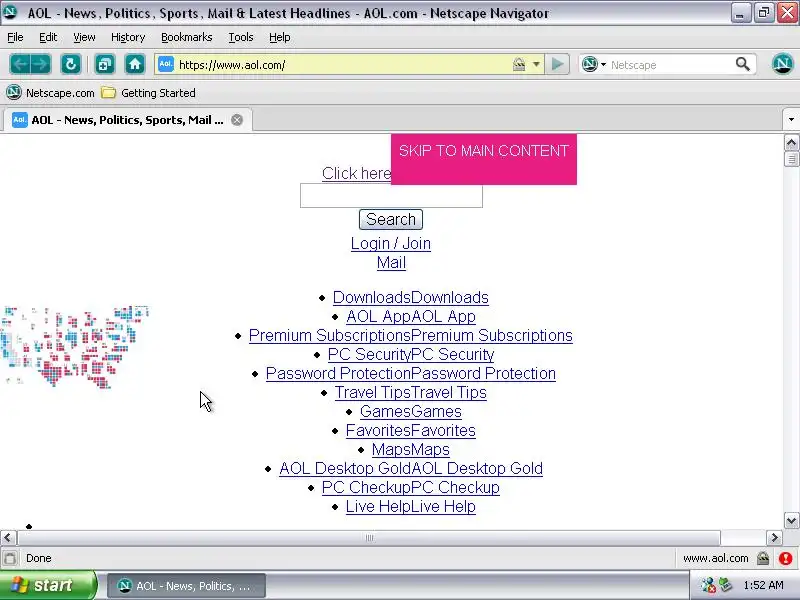This screenshot has height=600, width=800.
Task: Open the Tools menu
Action: (x=241, y=37)
